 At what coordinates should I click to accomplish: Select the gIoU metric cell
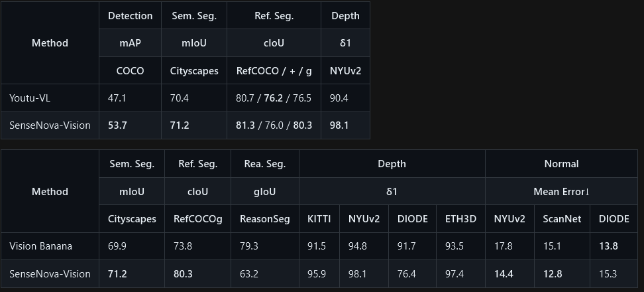click(265, 192)
